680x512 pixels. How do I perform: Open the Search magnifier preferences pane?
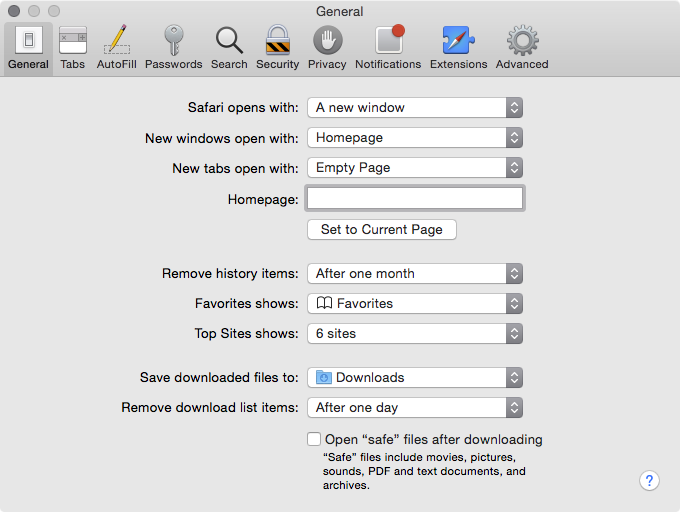[x=229, y=48]
